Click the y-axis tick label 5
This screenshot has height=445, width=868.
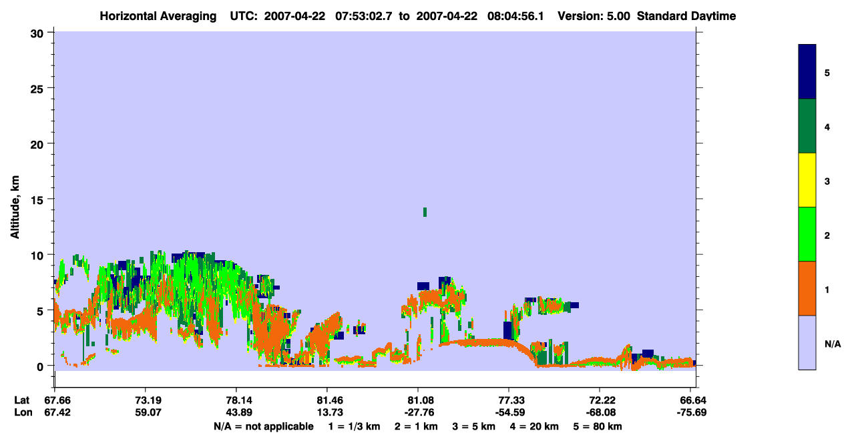click(42, 310)
